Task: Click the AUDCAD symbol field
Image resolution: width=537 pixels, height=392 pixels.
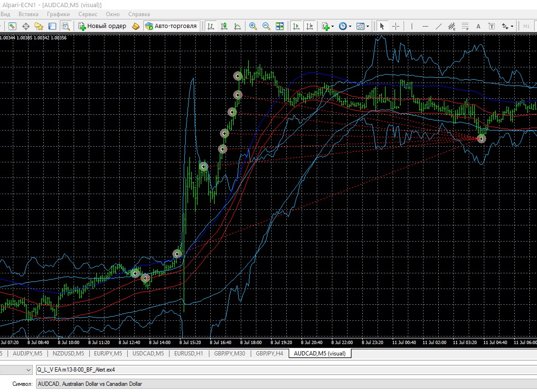Action: (x=286, y=384)
